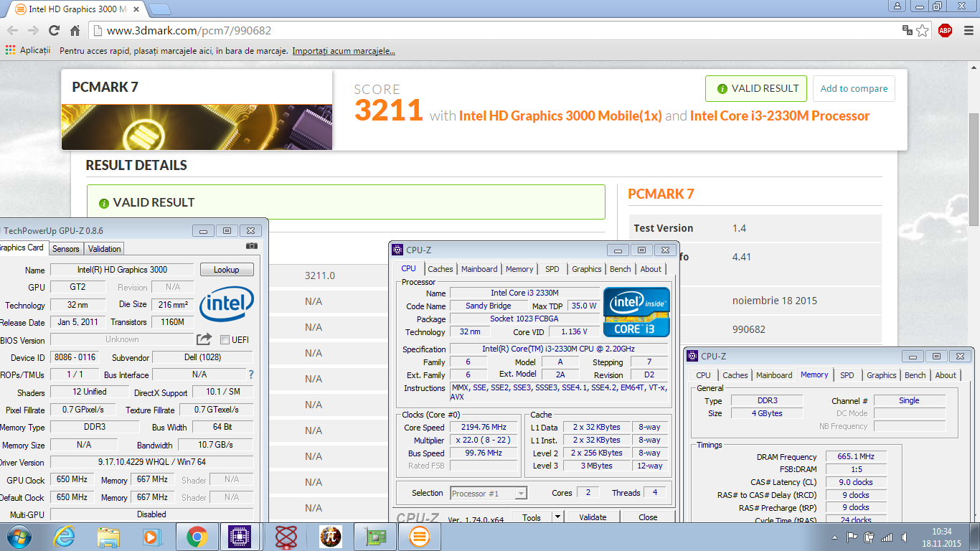Open Bench tab in CPU-Z processor window
Image resolution: width=980 pixels, height=551 pixels.
click(621, 269)
